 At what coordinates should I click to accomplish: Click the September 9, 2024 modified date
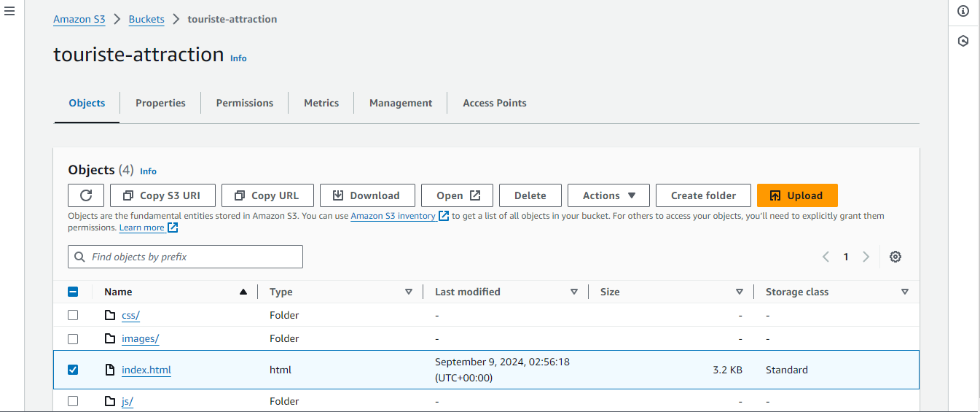502,370
